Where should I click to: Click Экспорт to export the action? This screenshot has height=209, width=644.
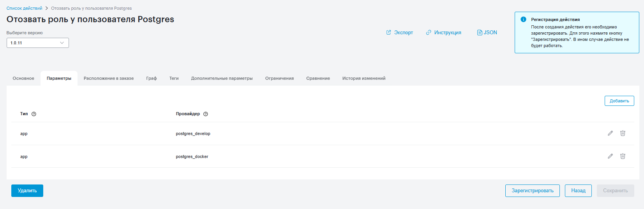click(x=399, y=33)
